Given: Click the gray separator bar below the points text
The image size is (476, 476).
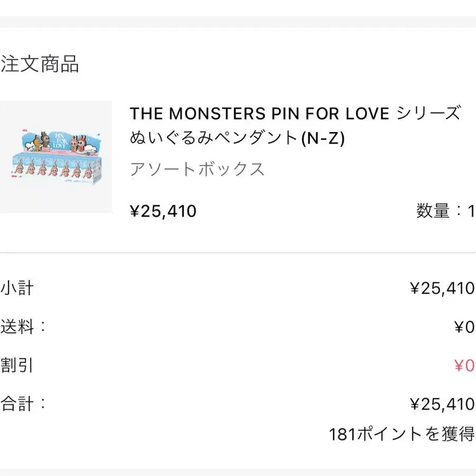Looking at the screenshot, I should coord(238,472).
